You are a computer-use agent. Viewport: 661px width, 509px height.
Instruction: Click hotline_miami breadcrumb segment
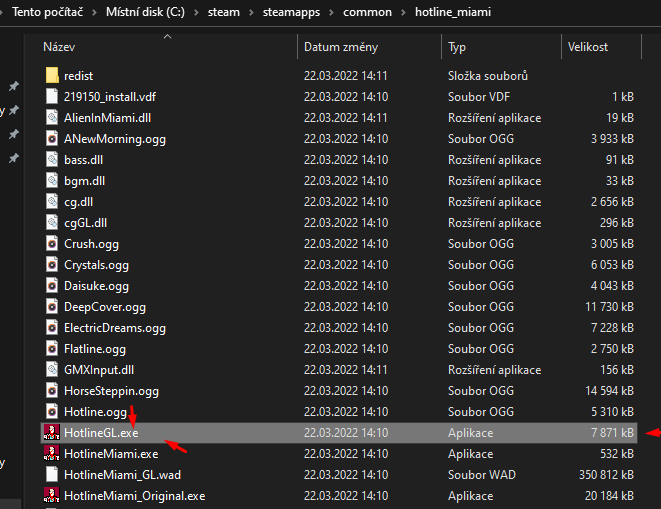coord(453,12)
